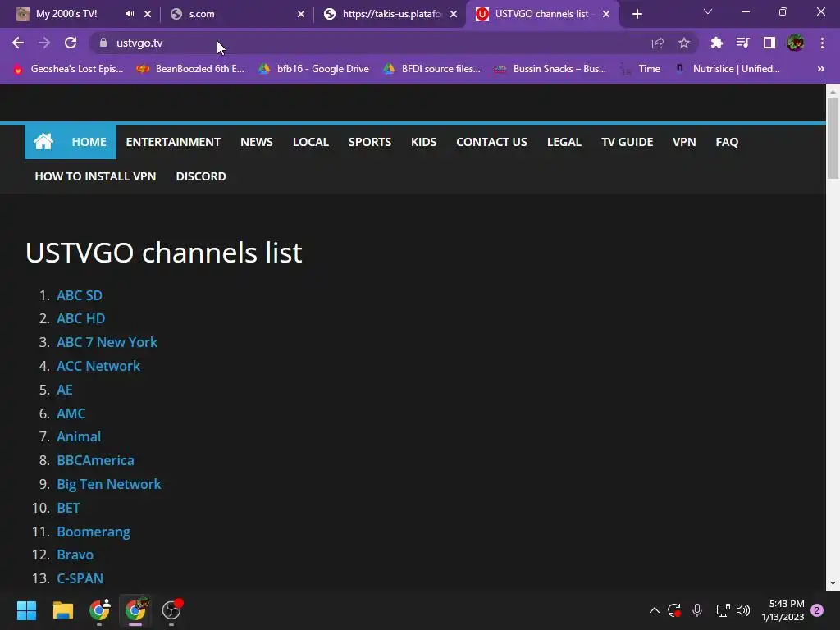Open the Bravo channel link
Screen dimensions: 840x630
pyautogui.click(x=75, y=555)
